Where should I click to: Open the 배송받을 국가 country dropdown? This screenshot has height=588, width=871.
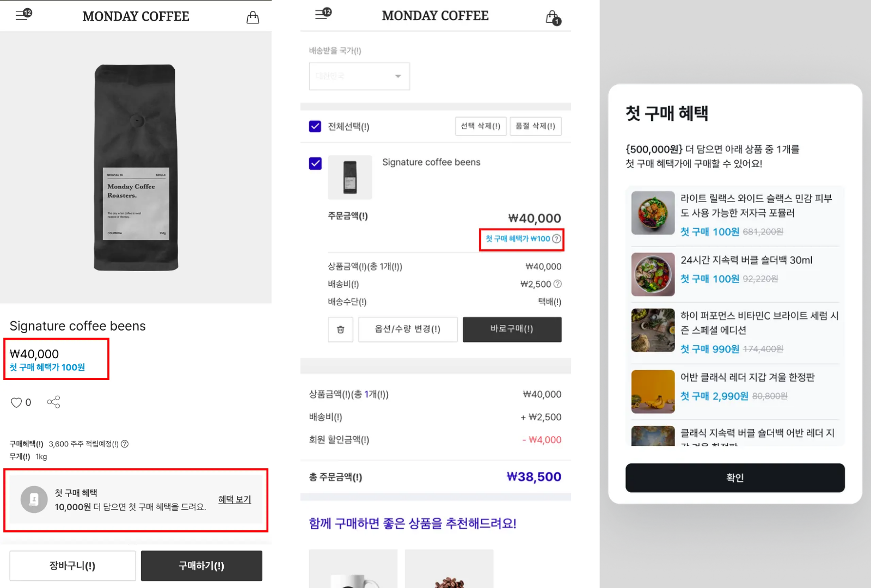(x=359, y=76)
